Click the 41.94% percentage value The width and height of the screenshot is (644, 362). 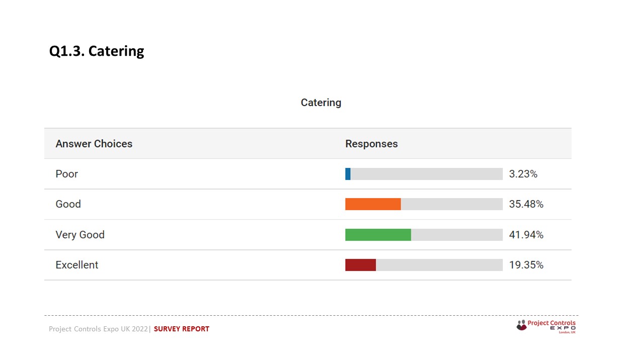(x=526, y=235)
